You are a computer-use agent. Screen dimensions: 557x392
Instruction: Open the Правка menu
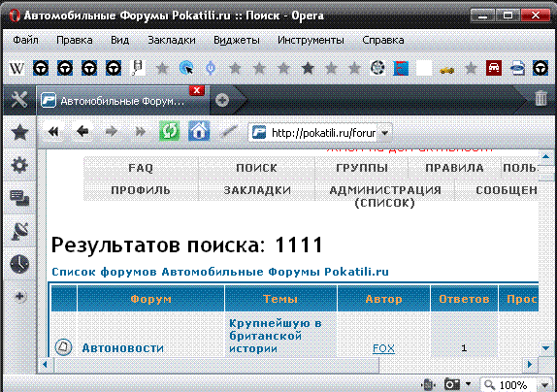pyautogui.click(x=75, y=40)
